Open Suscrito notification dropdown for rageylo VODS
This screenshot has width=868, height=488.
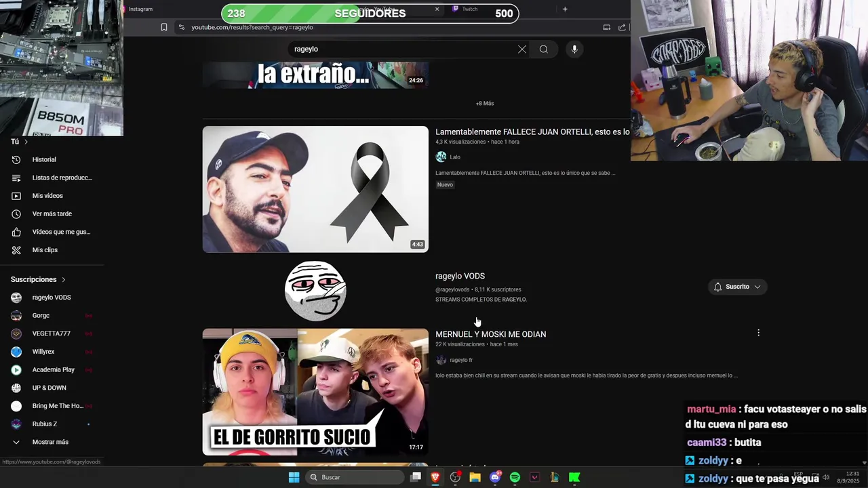coord(737,287)
